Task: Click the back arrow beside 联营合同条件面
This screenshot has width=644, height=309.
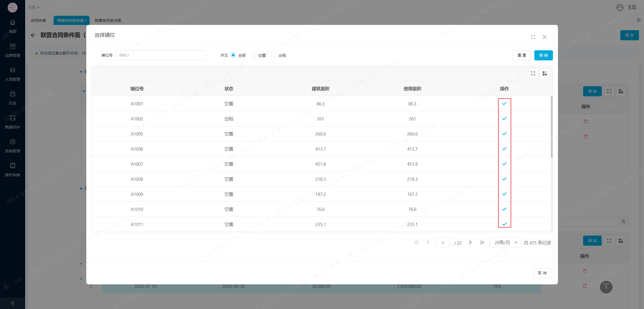Action: 33,35
